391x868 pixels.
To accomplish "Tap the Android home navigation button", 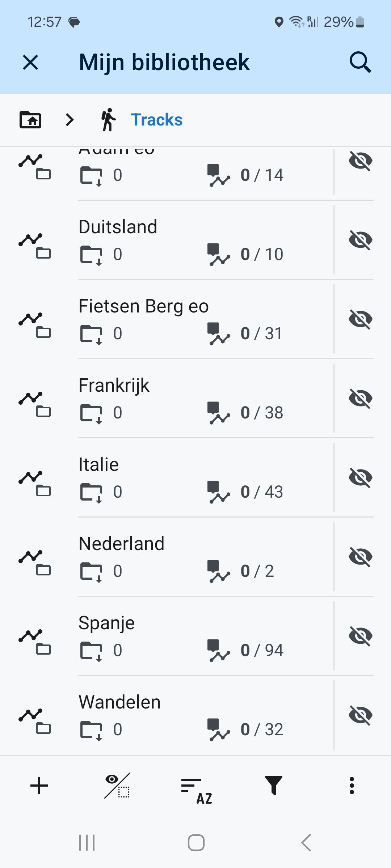I will pyautogui.click(x=196, y=843).
